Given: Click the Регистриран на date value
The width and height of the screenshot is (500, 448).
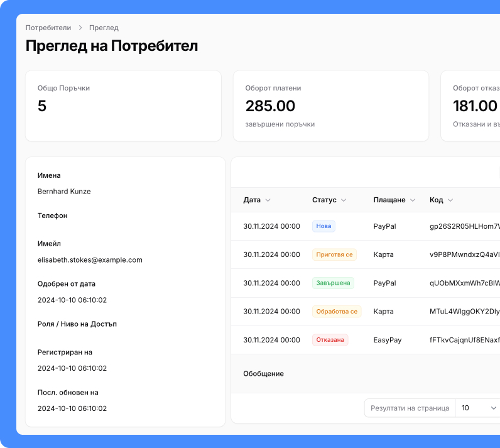Looking at the screenshot, I should [x=72, y=368].
